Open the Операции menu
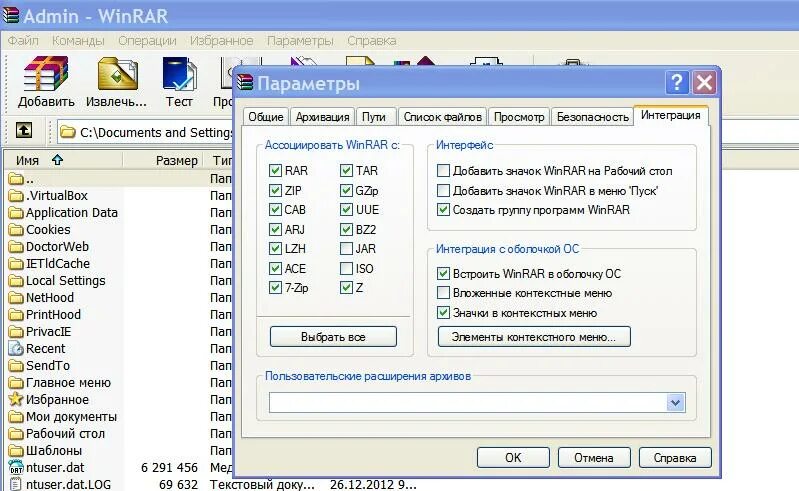Viewport: 799px width, 491px height. point(147,40)
